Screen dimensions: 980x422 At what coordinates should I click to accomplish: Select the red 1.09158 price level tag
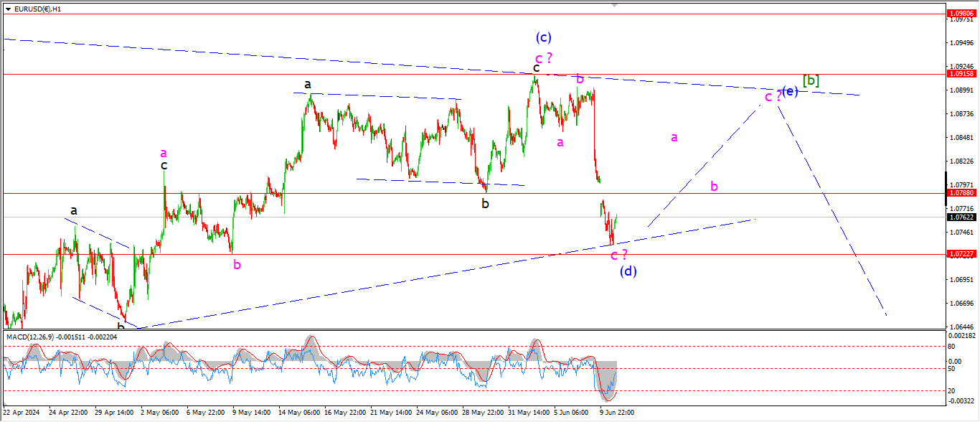[x=960, y=74]
